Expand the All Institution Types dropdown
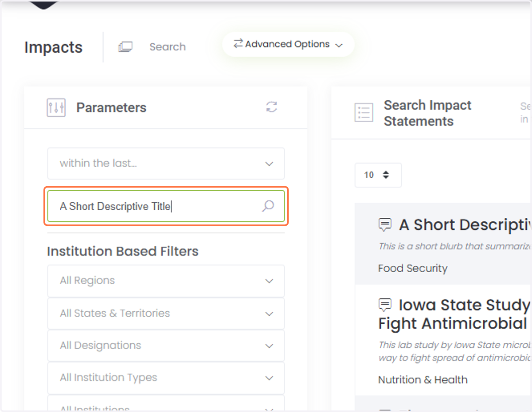Image resolution: width=532 pixels, height=412 pixels. (166, 378)
